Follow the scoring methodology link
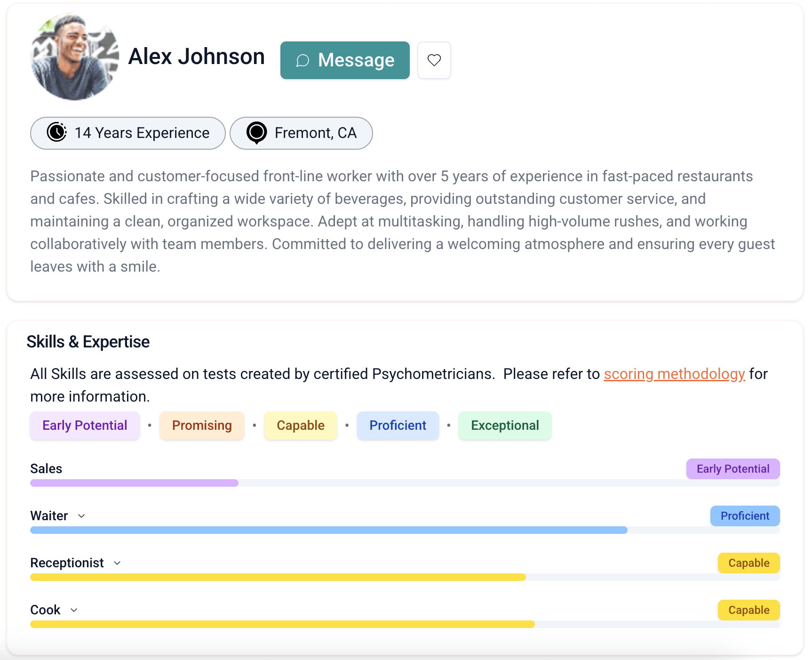 point(674,374)
